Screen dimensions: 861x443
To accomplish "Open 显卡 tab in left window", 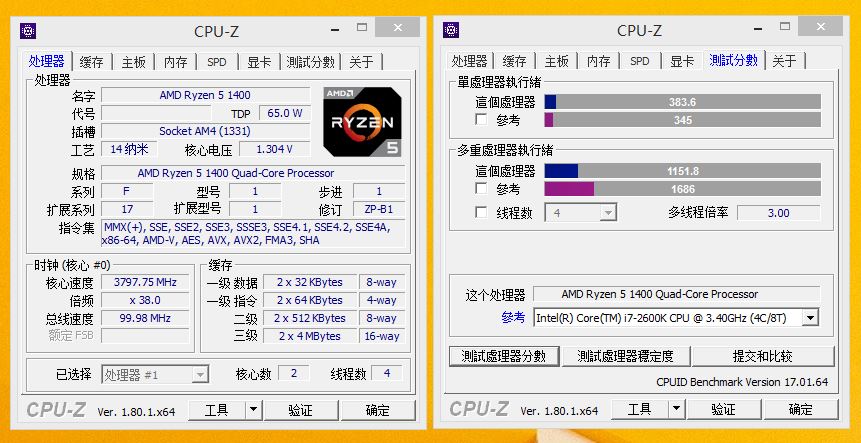I will tap(259, 62).
